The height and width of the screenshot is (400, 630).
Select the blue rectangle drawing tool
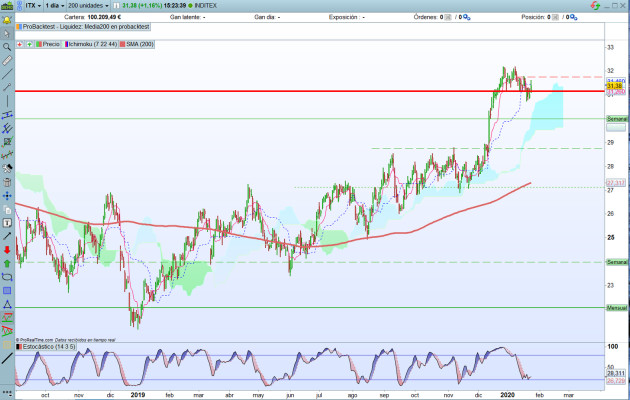(7, 290)
